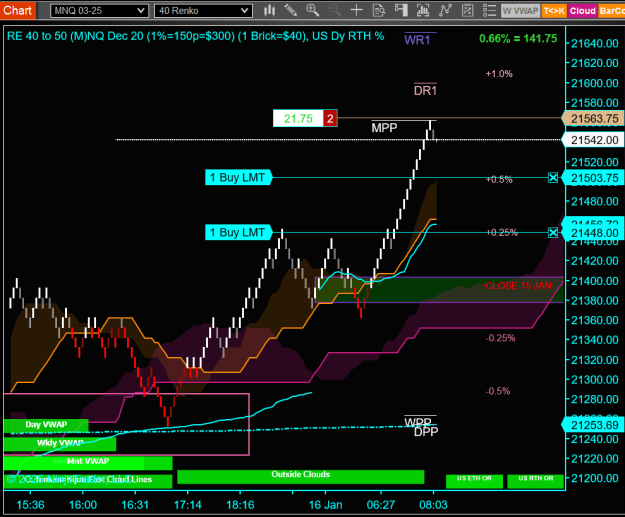Click the DPP pivot label
625x517 pixels.
(x=426, y=432)
